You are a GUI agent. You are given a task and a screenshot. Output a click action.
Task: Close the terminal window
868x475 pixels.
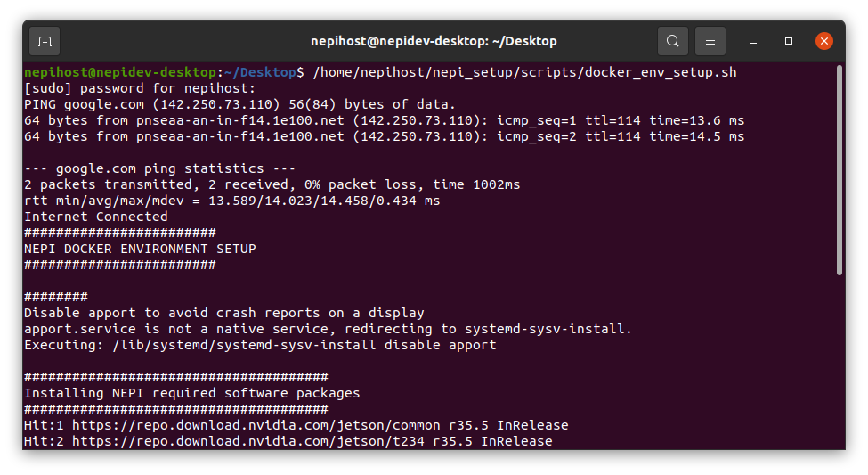(824, 41)
